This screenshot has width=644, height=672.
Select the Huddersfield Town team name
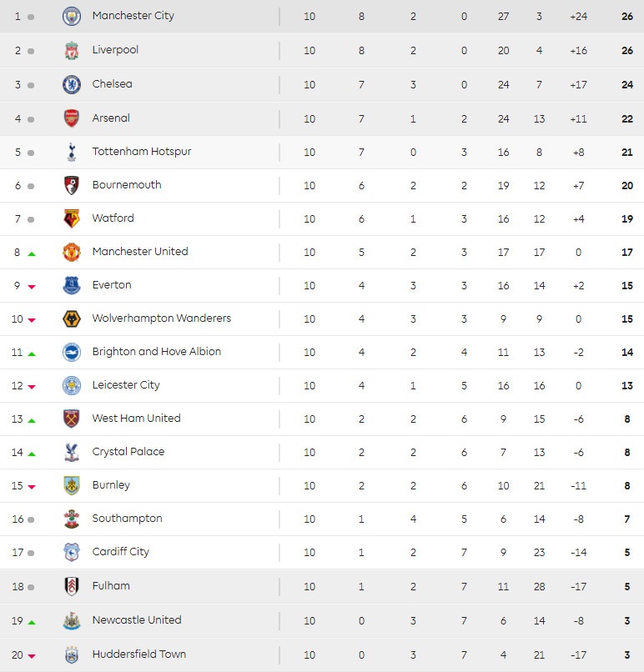[139, 654]
